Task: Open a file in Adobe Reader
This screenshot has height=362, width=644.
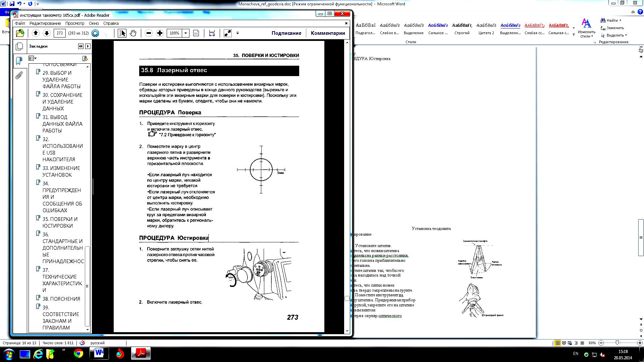Action: click(x=20, y=33)
